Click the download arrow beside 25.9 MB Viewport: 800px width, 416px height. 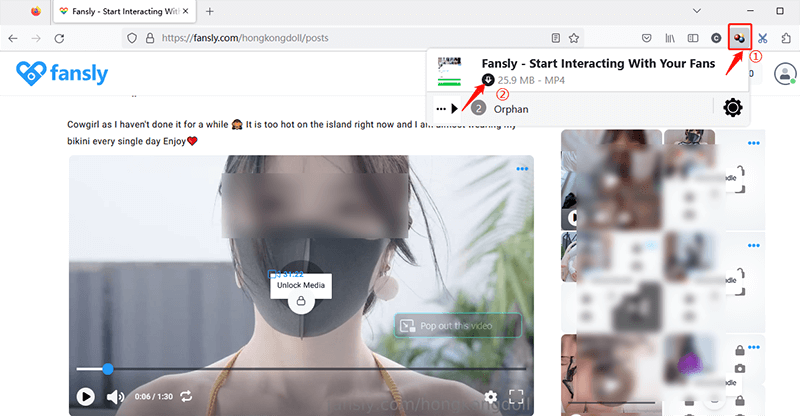click(487, 79)
